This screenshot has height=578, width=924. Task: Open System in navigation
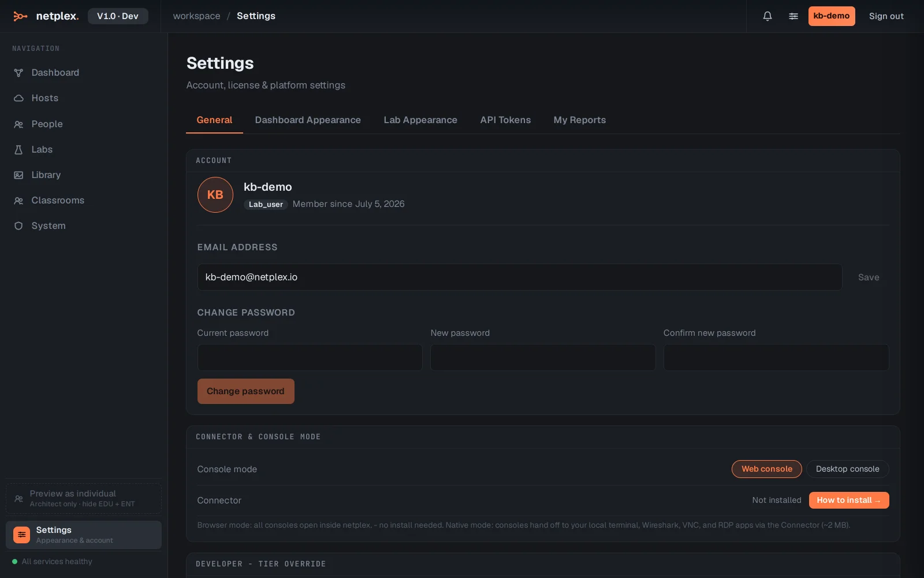(x=84, y=226)
